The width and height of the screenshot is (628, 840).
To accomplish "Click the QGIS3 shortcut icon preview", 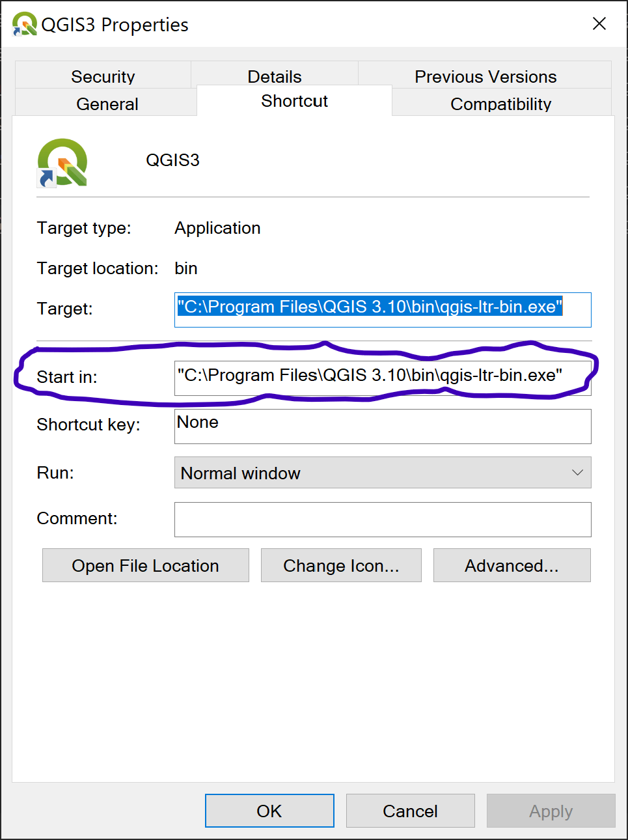I will pyautogui.click(x=62, y=161).
